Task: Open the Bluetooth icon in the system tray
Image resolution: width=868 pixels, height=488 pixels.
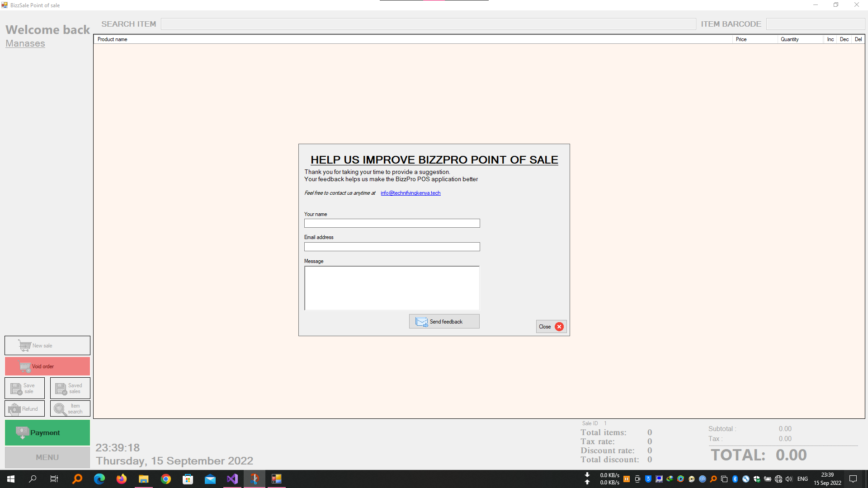Action: click(735, 479)
